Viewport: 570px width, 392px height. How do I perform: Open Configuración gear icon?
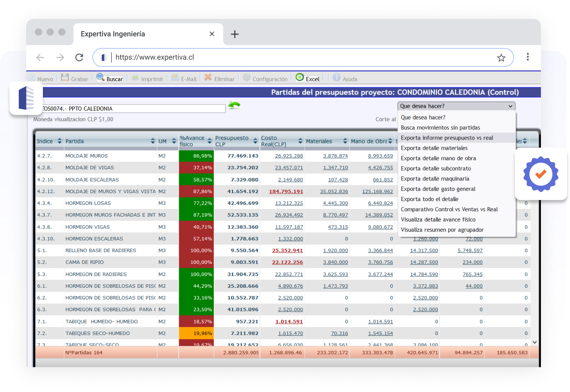(247, 77)
